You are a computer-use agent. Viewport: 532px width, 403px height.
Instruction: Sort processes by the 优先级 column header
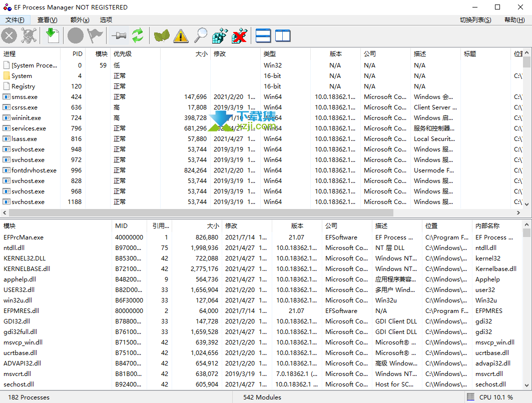(135, 54)
